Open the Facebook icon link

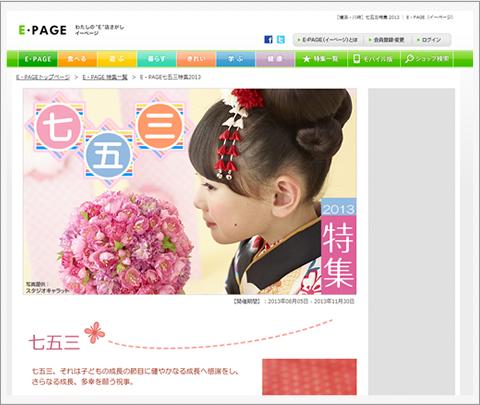pyautogui.click(x=268, y=39)
